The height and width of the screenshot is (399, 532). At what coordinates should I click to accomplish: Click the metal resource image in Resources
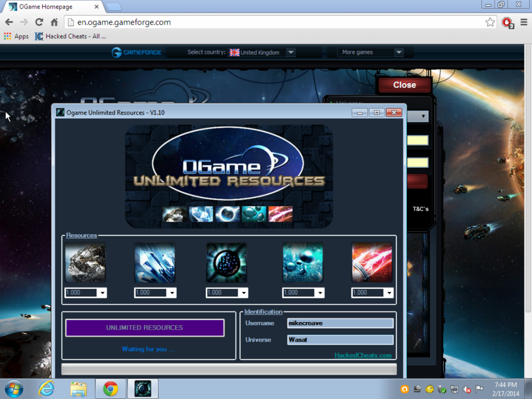pyautogui.click(x=85, y=262)
